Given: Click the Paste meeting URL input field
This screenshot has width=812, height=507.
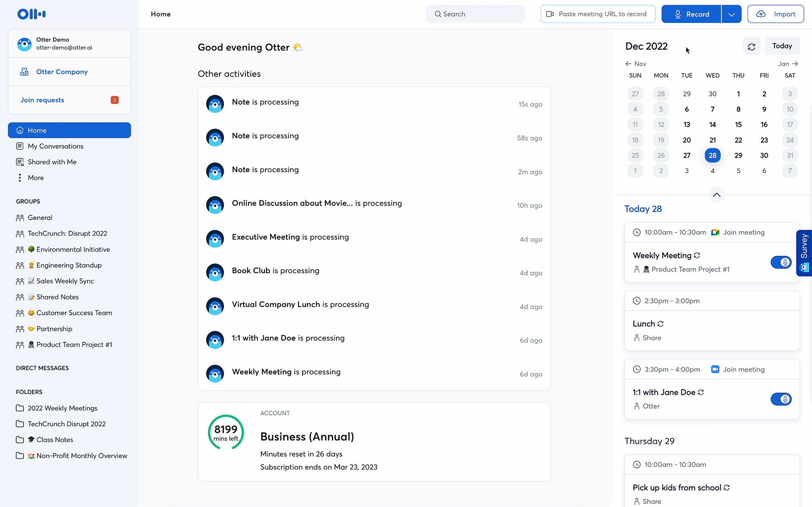Looking at the screenshot, I should (x=598, y=14).
